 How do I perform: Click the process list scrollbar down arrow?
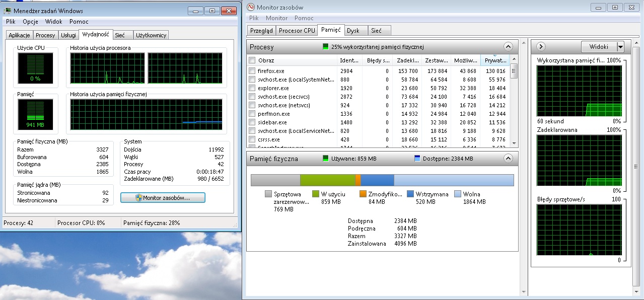(x=514, y=144)
